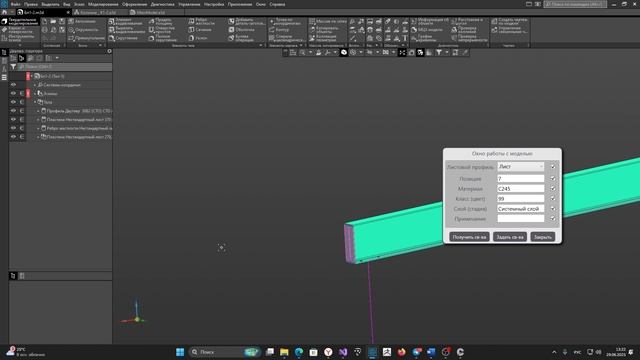This screenshot has width=640, height=360.
Task: Click Проверка коллизий tool
Action: point(464,30)
